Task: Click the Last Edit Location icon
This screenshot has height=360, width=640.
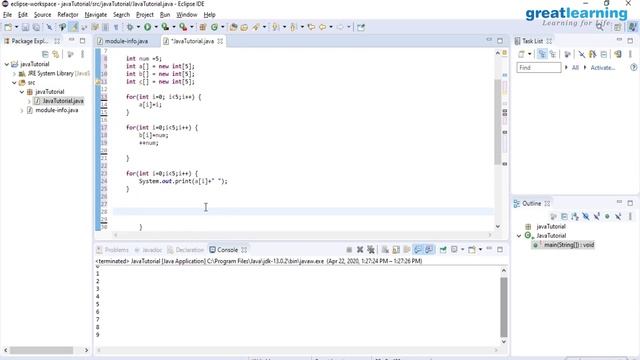Action: point(311,27)
